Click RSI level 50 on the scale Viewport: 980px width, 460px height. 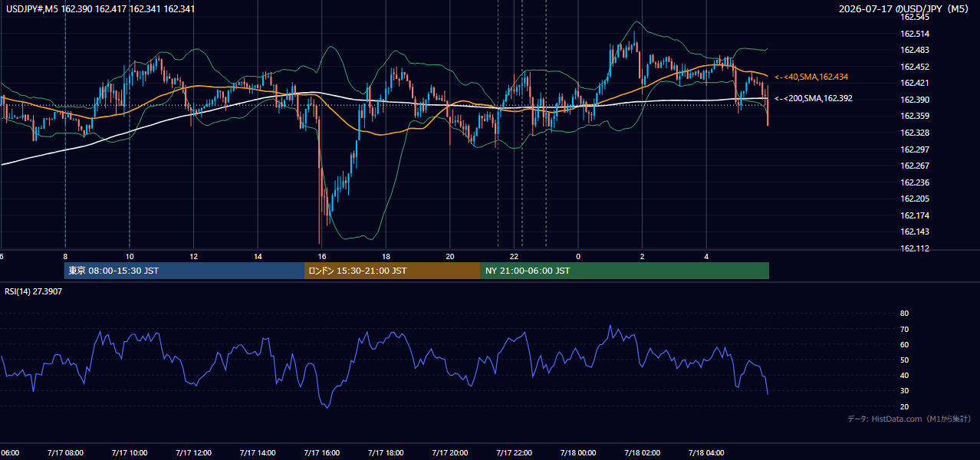click(x=904, y=360)
